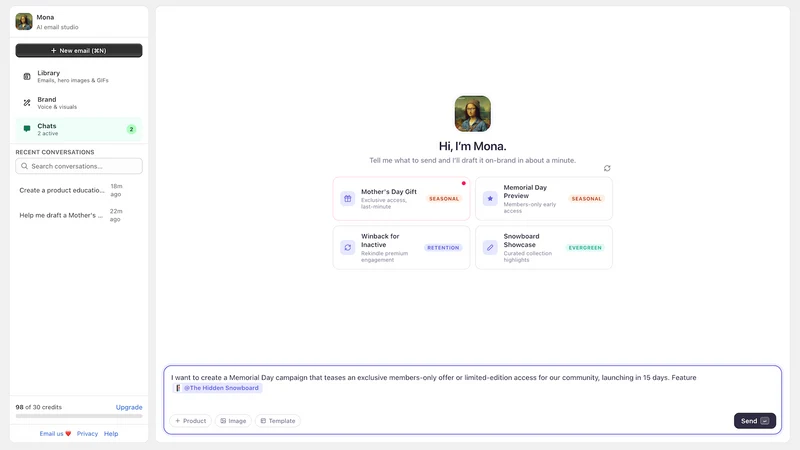The width and height of the screenshot is (800, 450).
Task: Click the credits usage progress bar
Action: pos(79,416)
